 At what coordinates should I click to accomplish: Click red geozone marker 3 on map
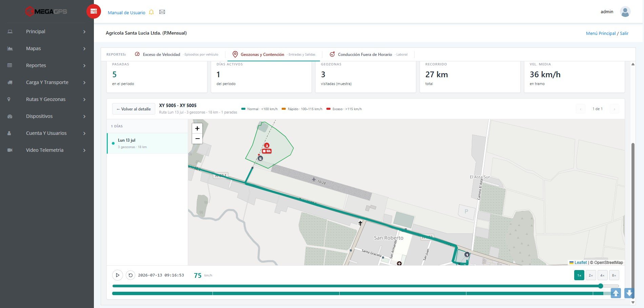[267, 146]
